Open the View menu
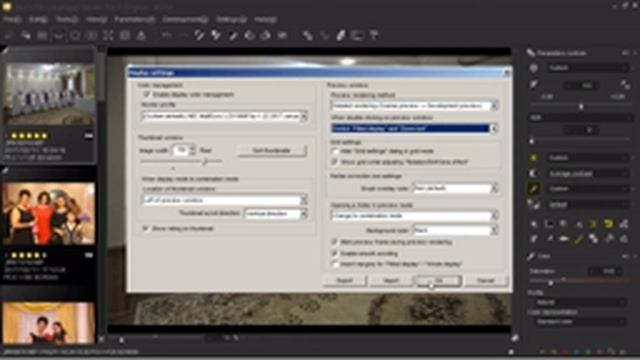 pyautogui.click(x=96, y=19)
